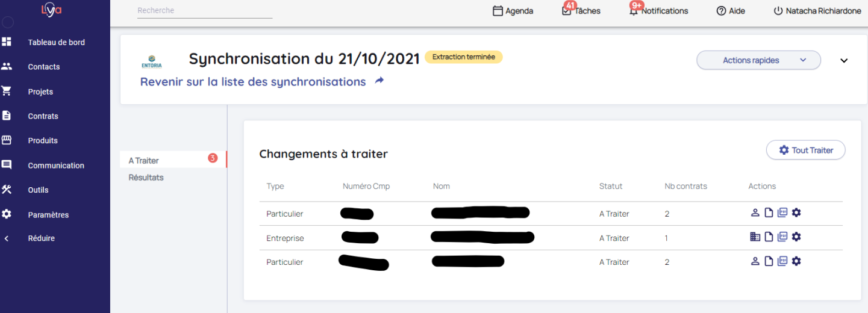Switch to the Résultats tab
Screen dimensions: 868x313
tap(146, 178)
